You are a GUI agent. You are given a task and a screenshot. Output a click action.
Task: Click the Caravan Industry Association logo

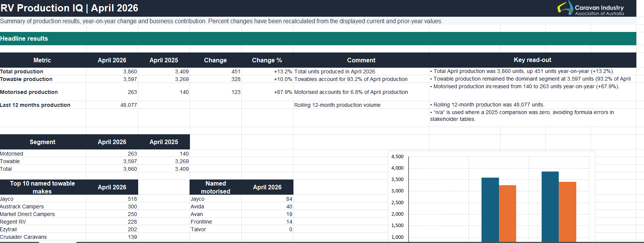[x=591, y=8]
